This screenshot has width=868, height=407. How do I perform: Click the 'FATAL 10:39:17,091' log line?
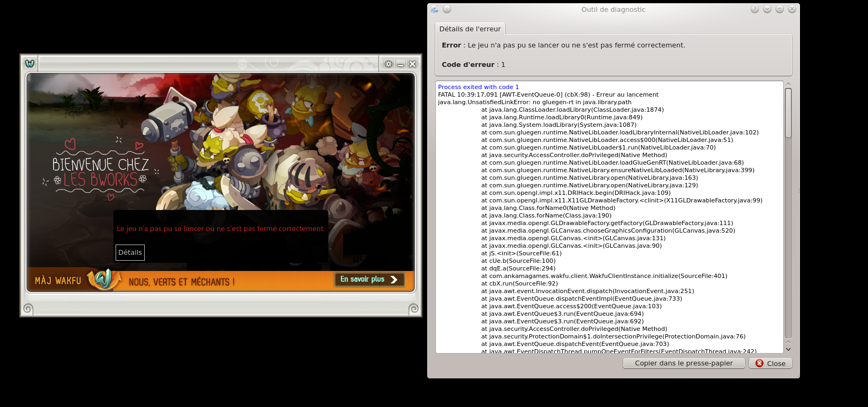(548, 94)
